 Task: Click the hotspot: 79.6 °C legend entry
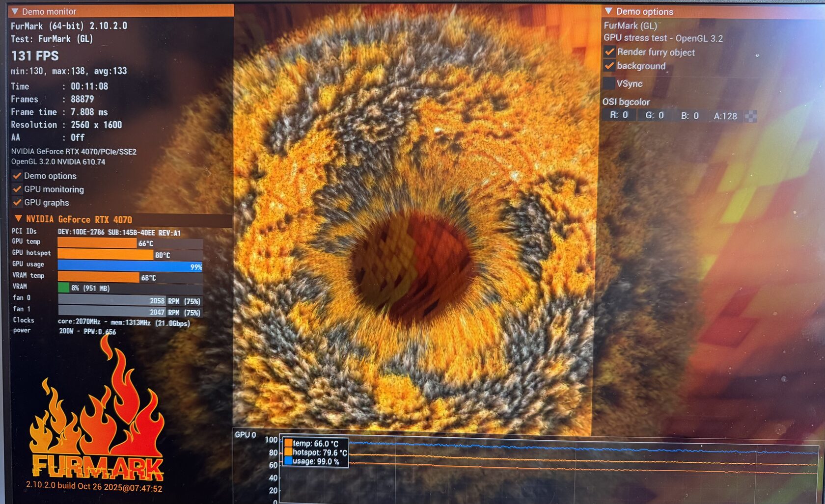coord(316,452)
